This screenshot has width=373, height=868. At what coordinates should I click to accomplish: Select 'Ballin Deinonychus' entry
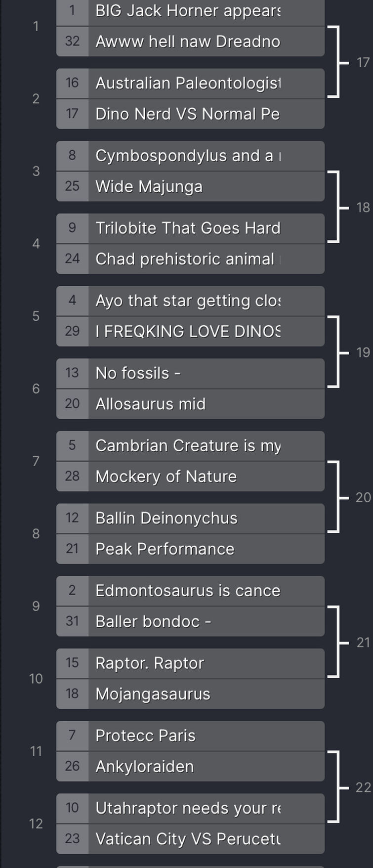point(190,519)
